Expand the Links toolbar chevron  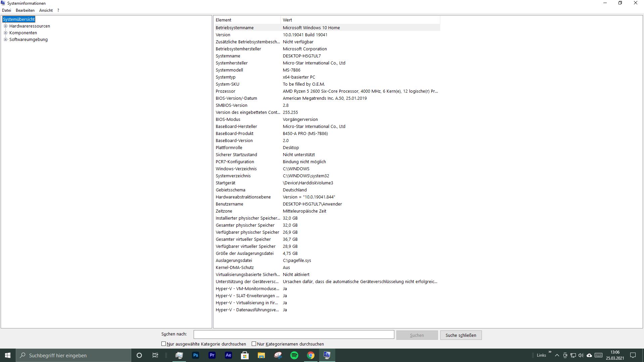click(550, 352)
